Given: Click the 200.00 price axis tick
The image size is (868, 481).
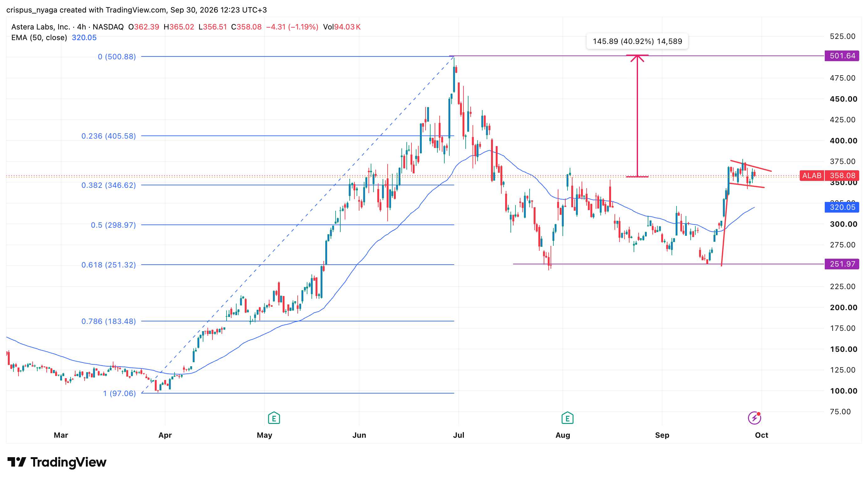Looking at the screenshot, I should tap(844, 308).
